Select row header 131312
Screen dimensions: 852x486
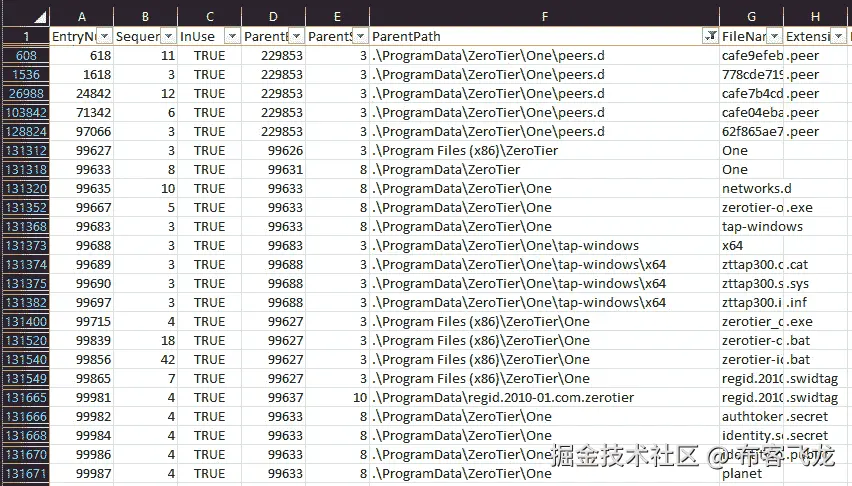(26, 151)
